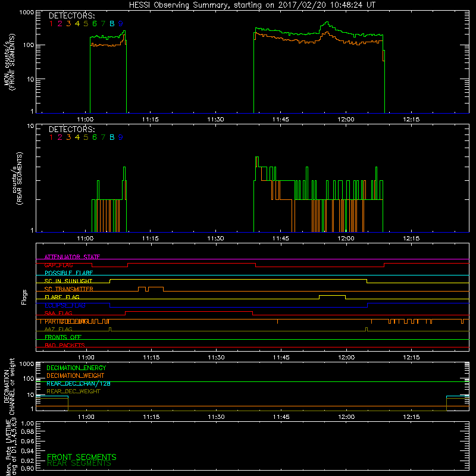Select the GAP_FLAG label
This screenshot has width=476, height=476.
(x=58, y=265)
